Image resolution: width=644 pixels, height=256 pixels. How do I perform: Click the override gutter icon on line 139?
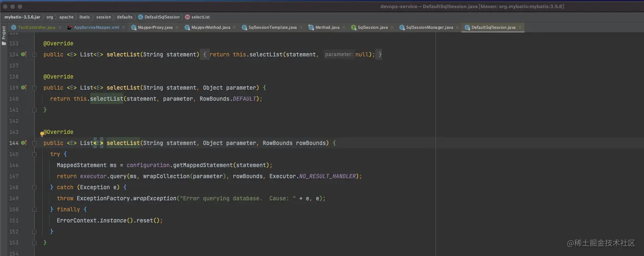[24, 87]
